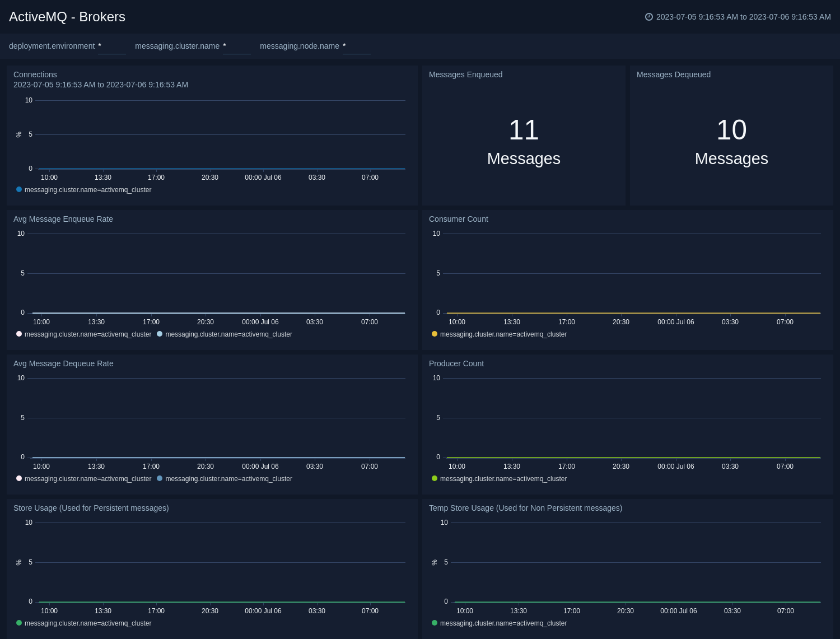Viewport: 840px width, 639px height.
Task: Click the Messages Dequeued panel title
Action: [674, 74]
